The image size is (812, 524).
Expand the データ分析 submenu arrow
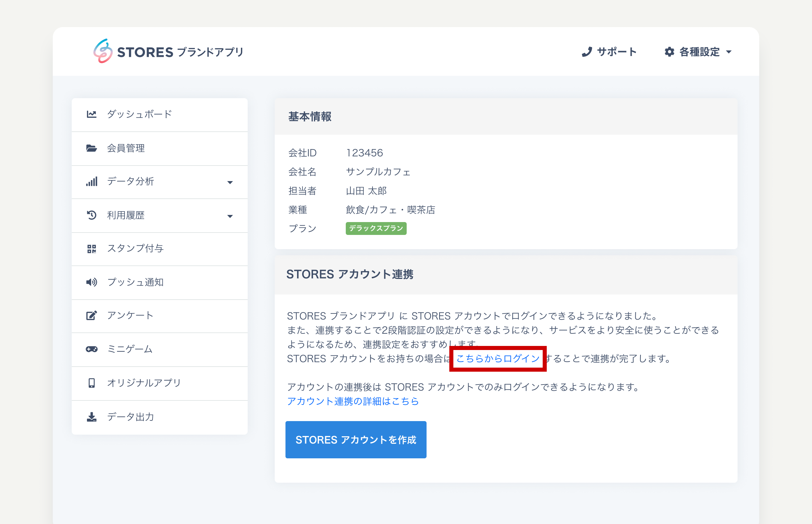[x=230, y=182]
